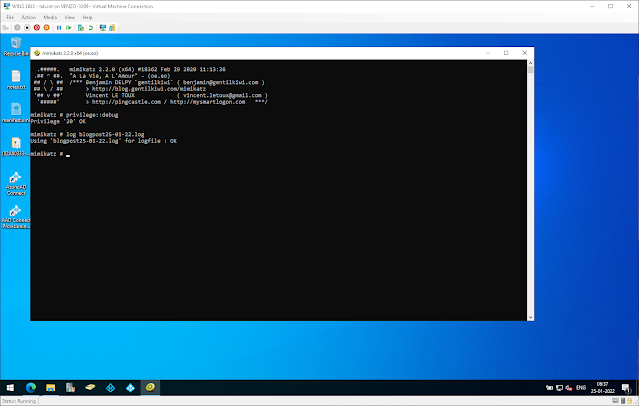Close the mimikatz console window
This screenshot has width=639, height=406.
[525, 53]
